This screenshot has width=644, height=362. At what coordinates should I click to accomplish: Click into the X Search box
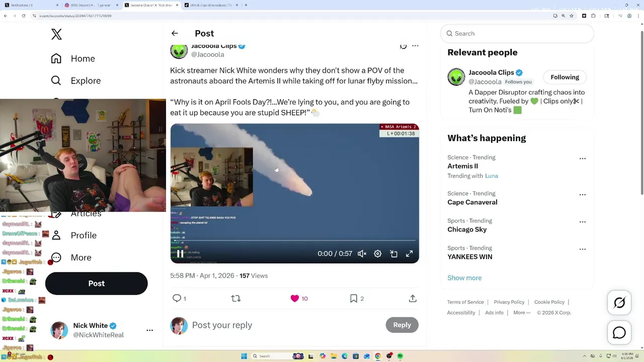pyautogui.click(x=517, y=33)
